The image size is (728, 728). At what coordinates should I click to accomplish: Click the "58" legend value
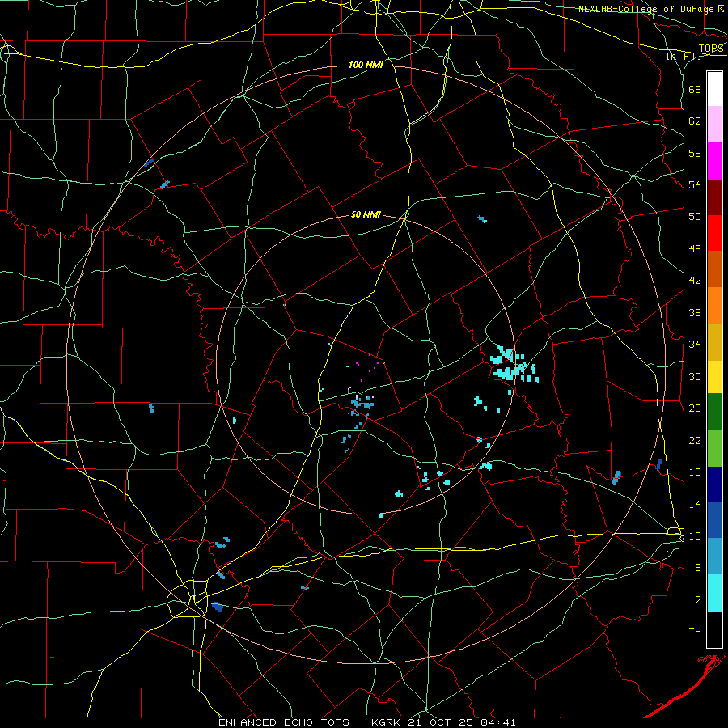[x=695, y=153]
